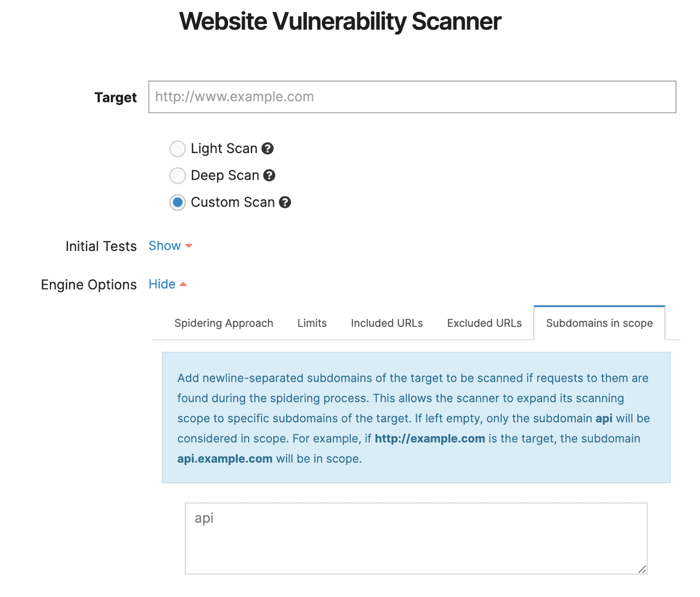Switch to the Spidering Approach tab
The image size is (700, 597).
pyautogui.click(x=224, y=323)
